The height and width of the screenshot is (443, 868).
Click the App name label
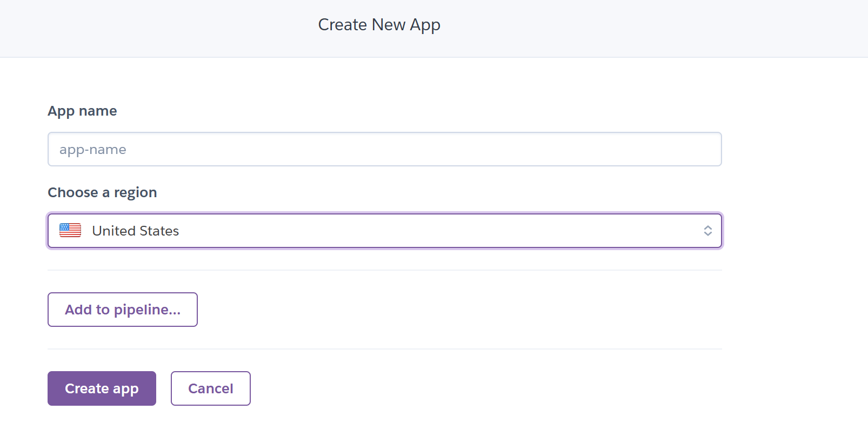click(x=82, y=111)
